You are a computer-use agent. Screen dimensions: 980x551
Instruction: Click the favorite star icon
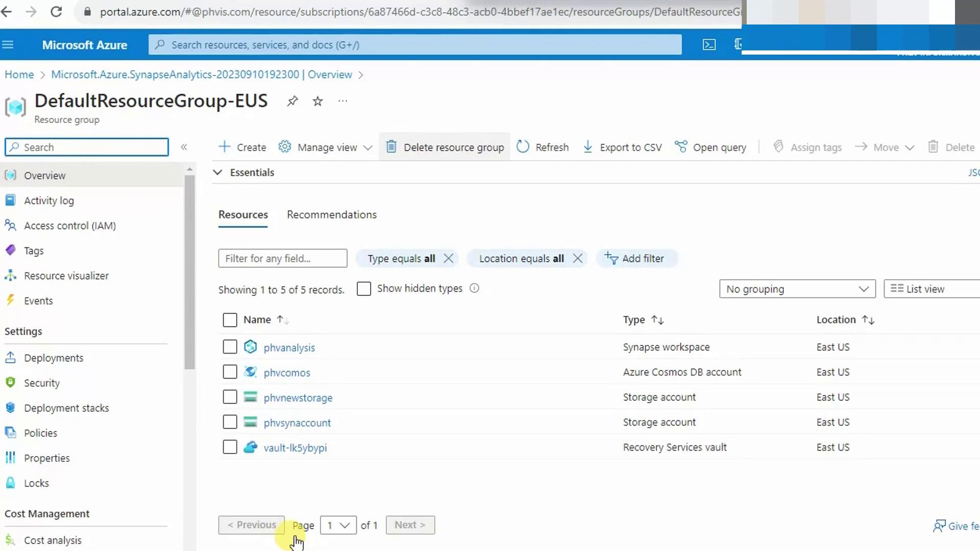point(317,101)
